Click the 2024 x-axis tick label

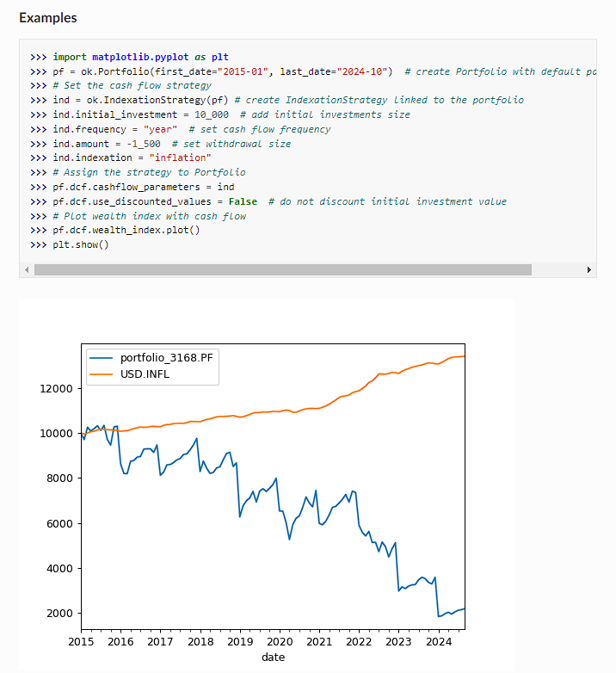click(439, 641)
